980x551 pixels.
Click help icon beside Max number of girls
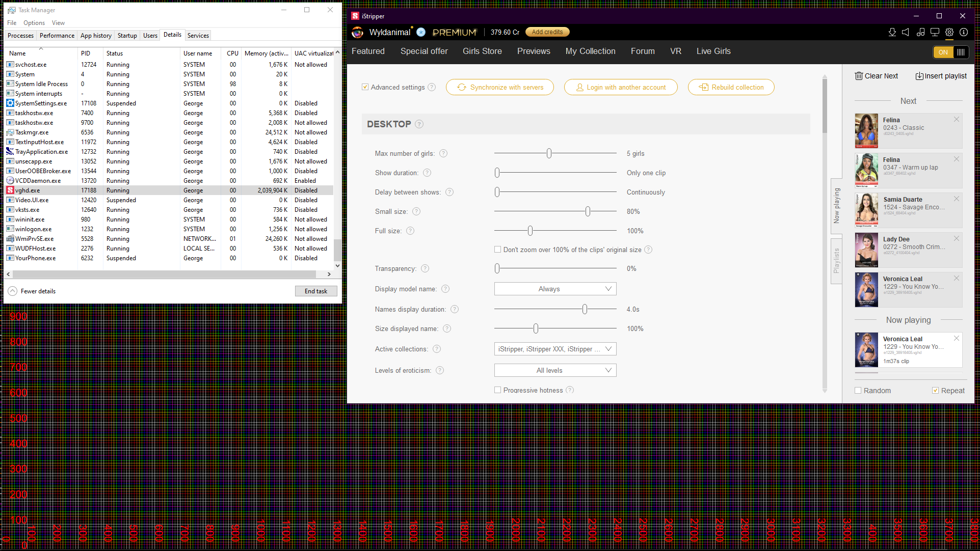click(443, 153)
